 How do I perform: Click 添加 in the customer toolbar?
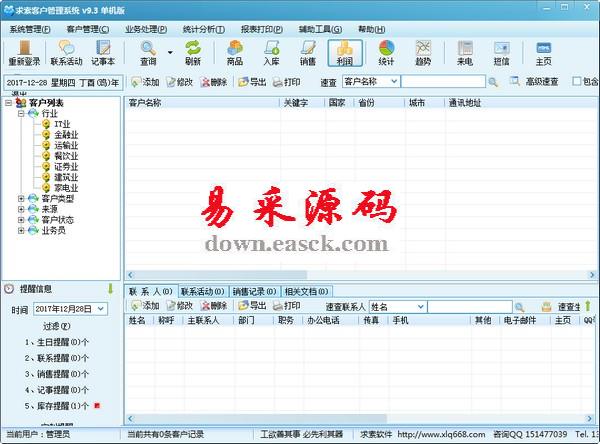click(145, 82)
